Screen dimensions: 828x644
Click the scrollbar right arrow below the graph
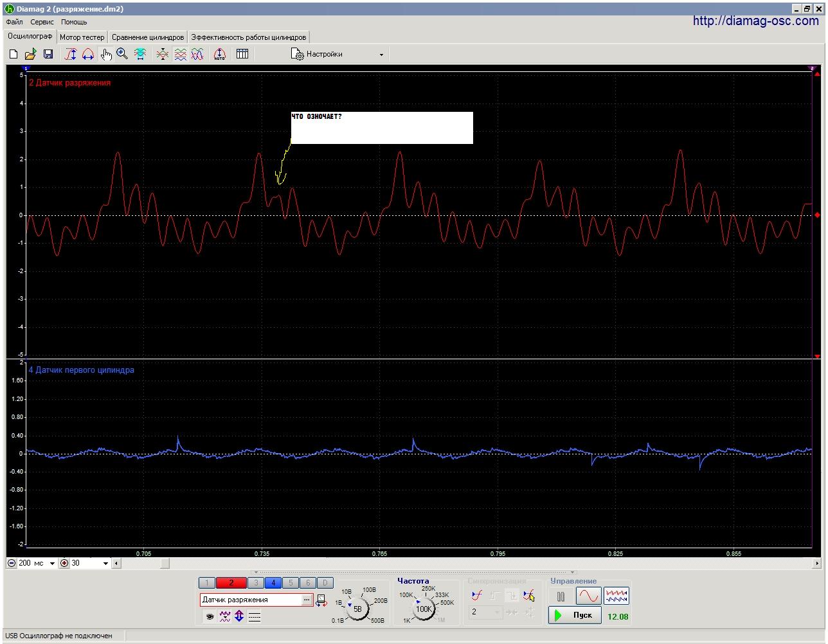[817, 564]
